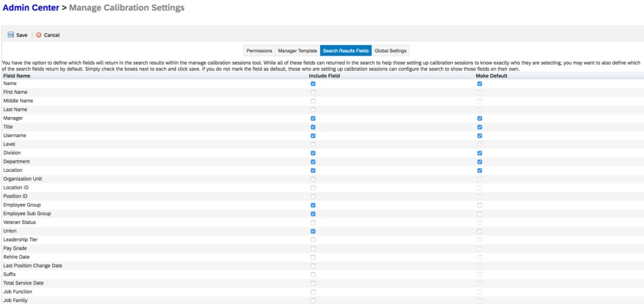
Task: Uncheck Include Field for Name
Action: pos(313,84)
